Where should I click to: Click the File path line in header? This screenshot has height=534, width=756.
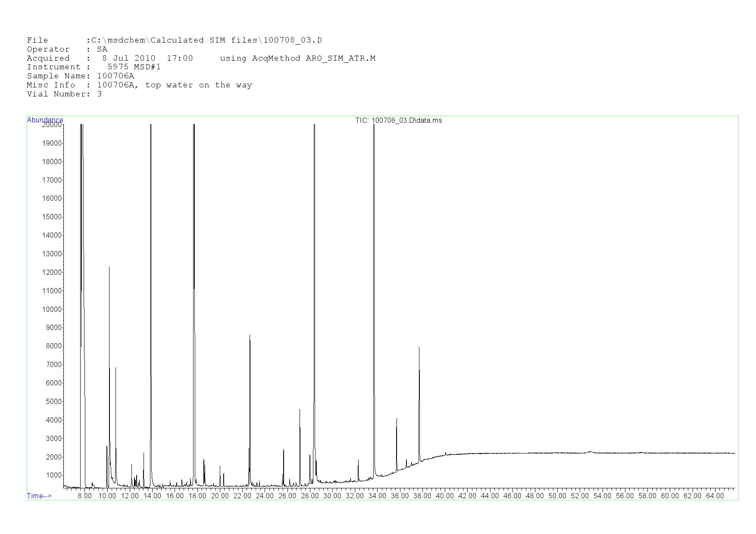[x=174, y=40]
